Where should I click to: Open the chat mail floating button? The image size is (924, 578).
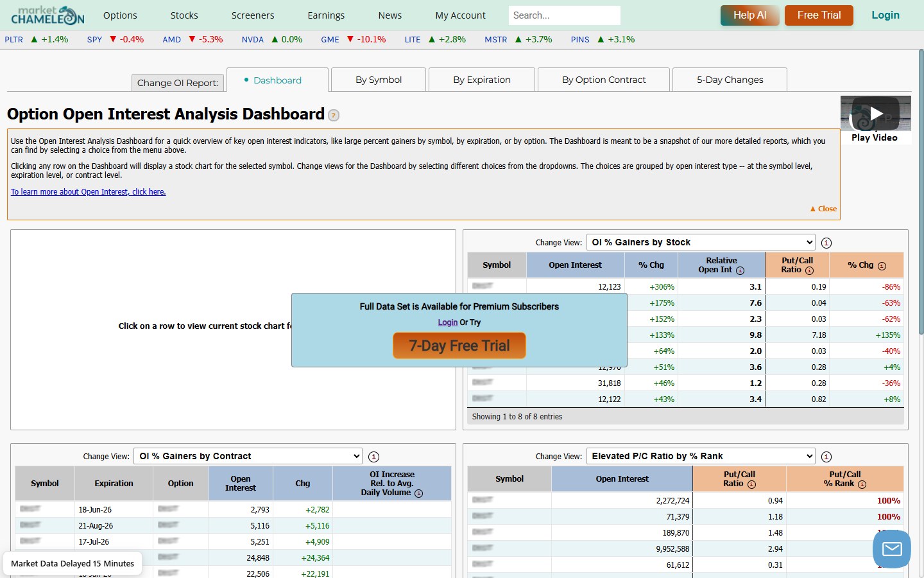[x=892, y=549]
